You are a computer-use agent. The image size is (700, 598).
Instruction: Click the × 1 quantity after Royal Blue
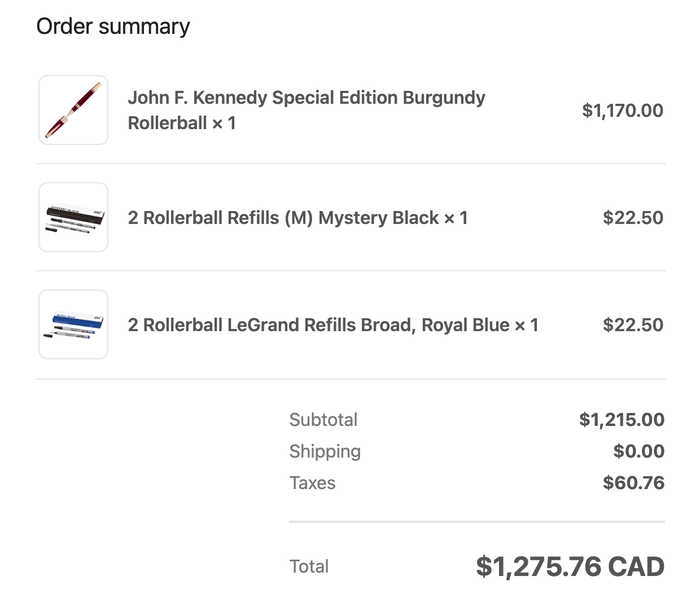[x=527, y=326]
